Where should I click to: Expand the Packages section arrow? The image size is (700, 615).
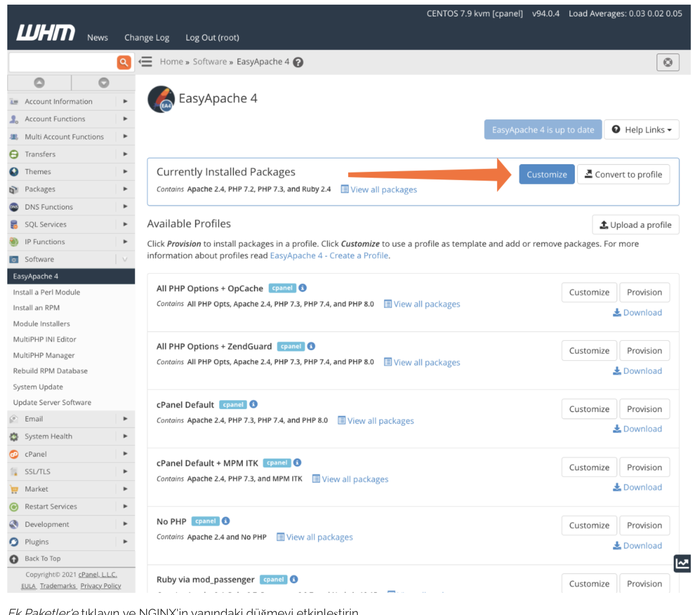point(125,189)
